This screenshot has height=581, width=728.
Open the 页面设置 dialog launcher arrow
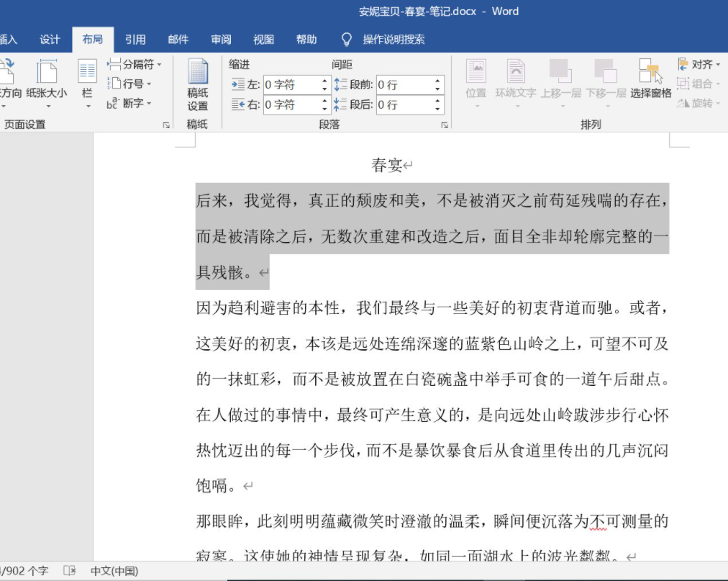pos(168,125)
